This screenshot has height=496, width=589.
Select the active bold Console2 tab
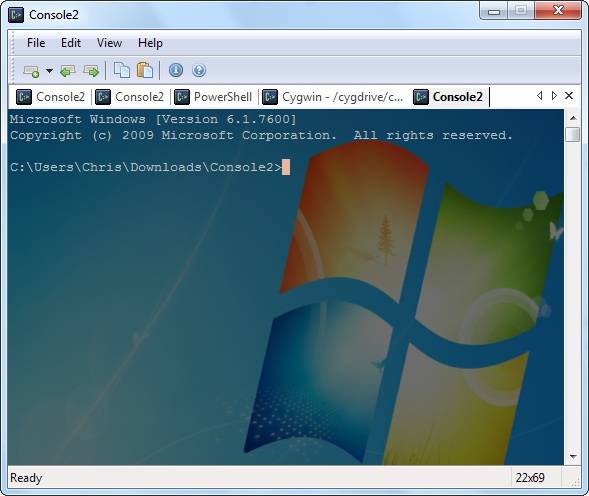[448, 97]
